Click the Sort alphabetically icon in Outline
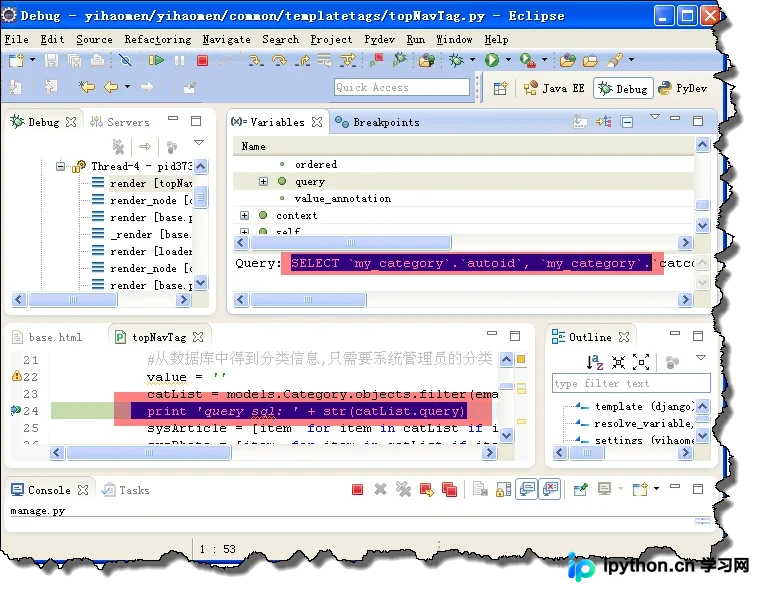 (x=595, y=361)
